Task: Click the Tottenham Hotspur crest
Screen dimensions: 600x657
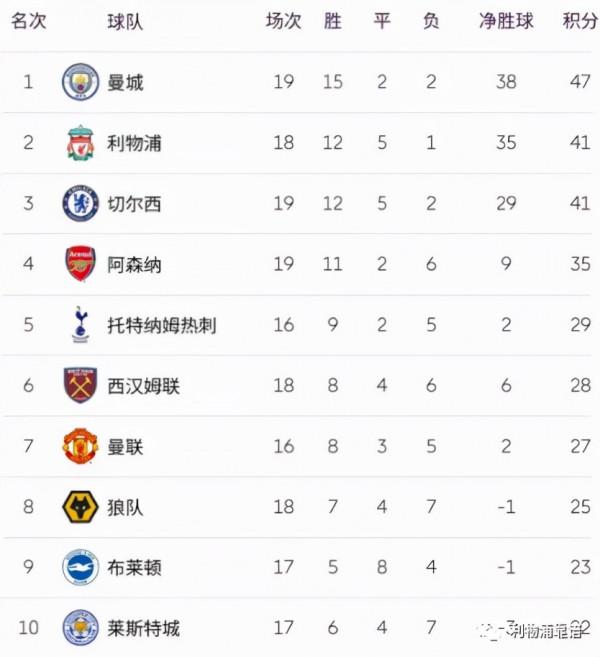Action: coord(81,325)
